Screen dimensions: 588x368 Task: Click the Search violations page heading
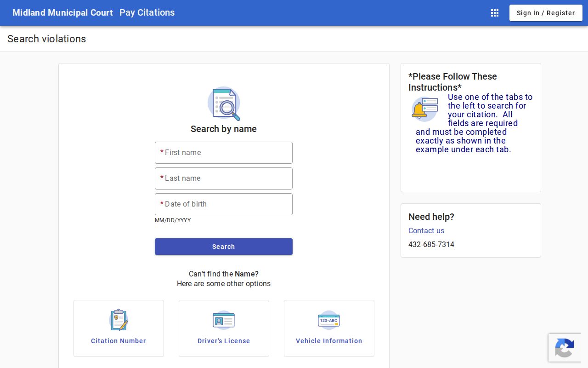pos(47,39)
